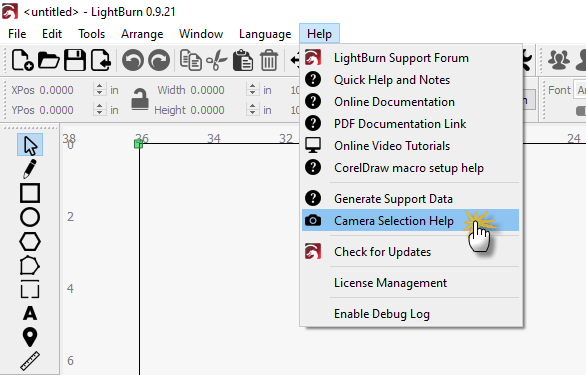Open PDF Documentation Link
The width and height of the screenshot is (586, 375).
tap(410, 124)
